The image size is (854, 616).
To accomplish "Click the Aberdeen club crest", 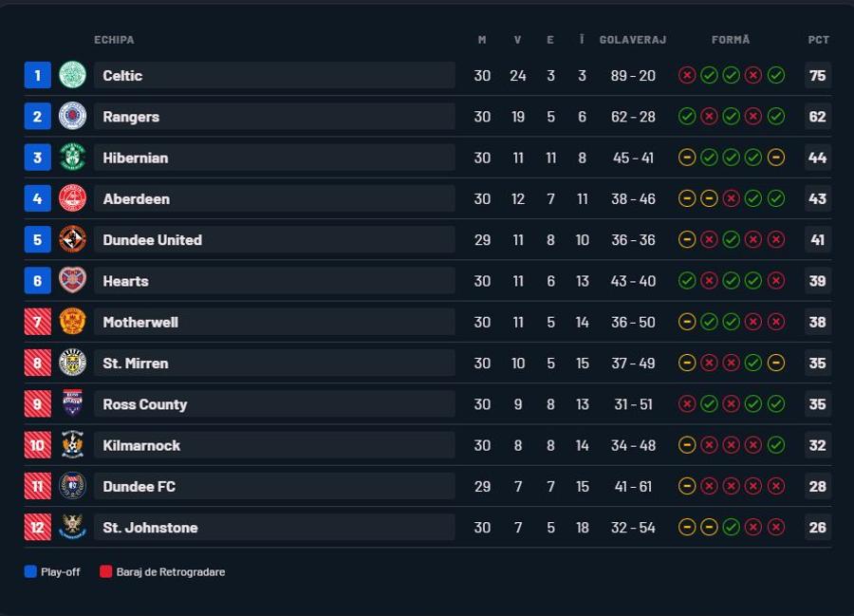I will click(x=72, y=198).
